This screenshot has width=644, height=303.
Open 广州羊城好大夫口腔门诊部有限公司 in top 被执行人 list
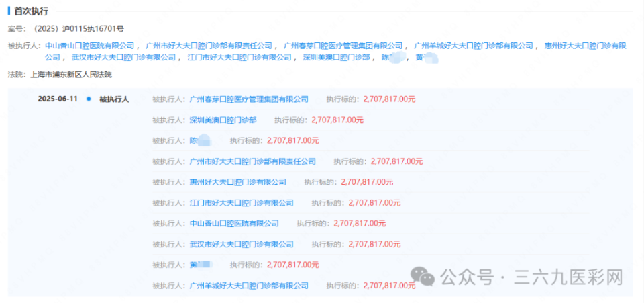pyautogui.click(x=473, y=46)
